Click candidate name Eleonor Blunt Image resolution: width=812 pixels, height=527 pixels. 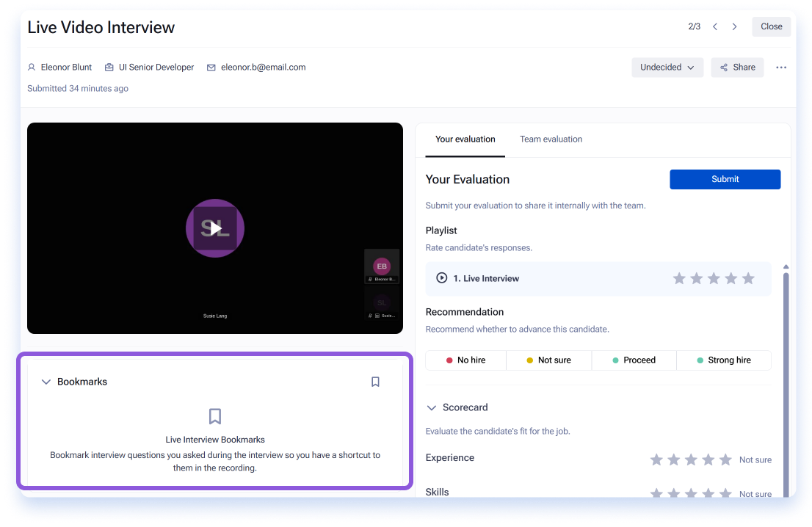66,68
